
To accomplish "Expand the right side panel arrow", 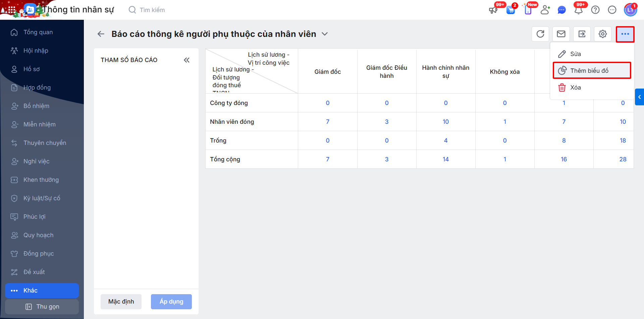I will point(639,97).
